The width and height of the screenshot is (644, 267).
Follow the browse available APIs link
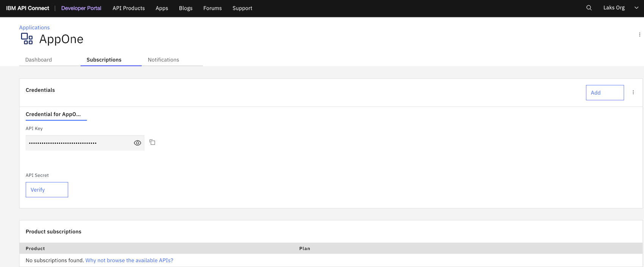[x=129, y=261]
